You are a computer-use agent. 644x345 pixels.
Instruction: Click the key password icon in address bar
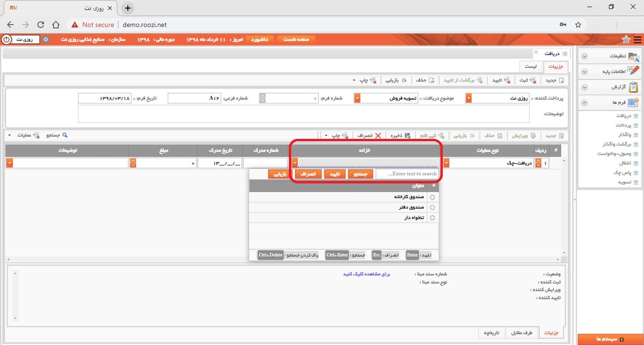pyautogui.click(x=563, y=25)
